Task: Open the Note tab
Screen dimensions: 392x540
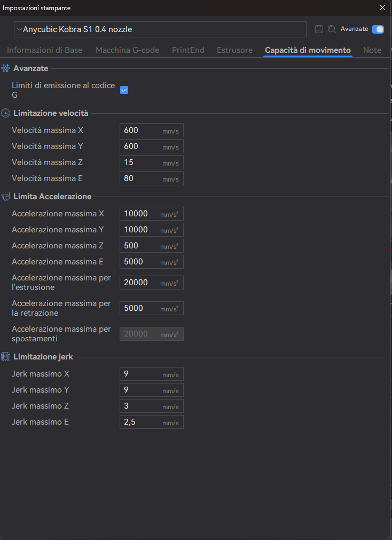Action: [372, 50]
